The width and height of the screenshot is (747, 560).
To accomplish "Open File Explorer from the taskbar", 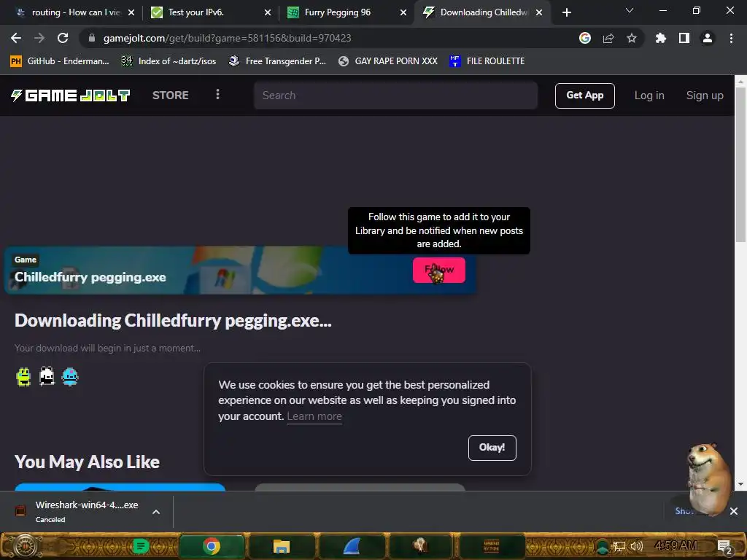I will coord(282,545).
